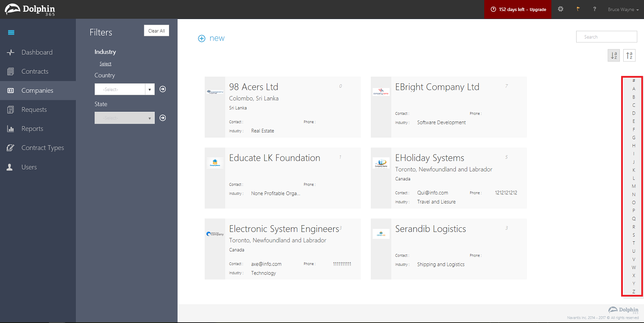Open the EBright Company Ltd company

coord(437,87)
